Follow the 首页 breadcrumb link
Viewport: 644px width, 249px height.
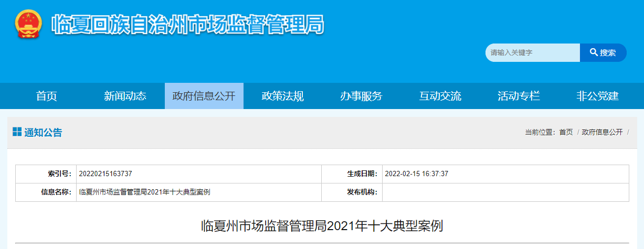click(566, 132)
